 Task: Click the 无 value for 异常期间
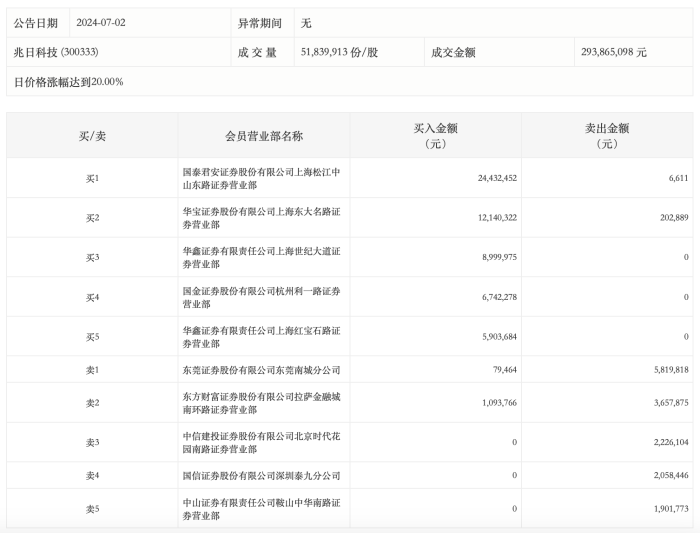click(306, 23)
